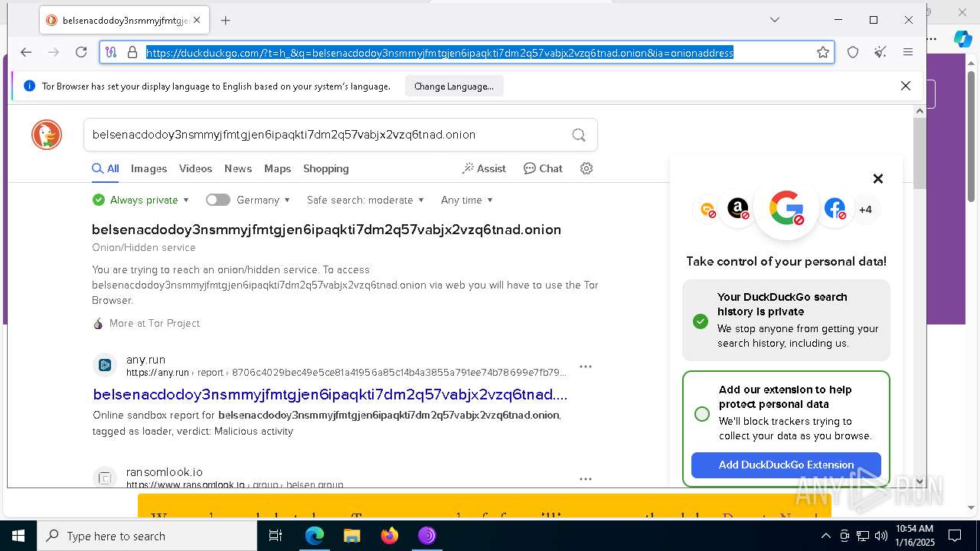
Task: Open the volume speaker tray icon
Action: (x=881, y=536)
